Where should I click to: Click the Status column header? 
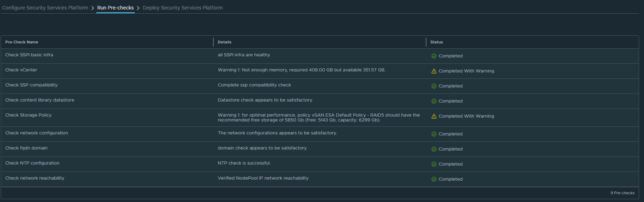436,42
